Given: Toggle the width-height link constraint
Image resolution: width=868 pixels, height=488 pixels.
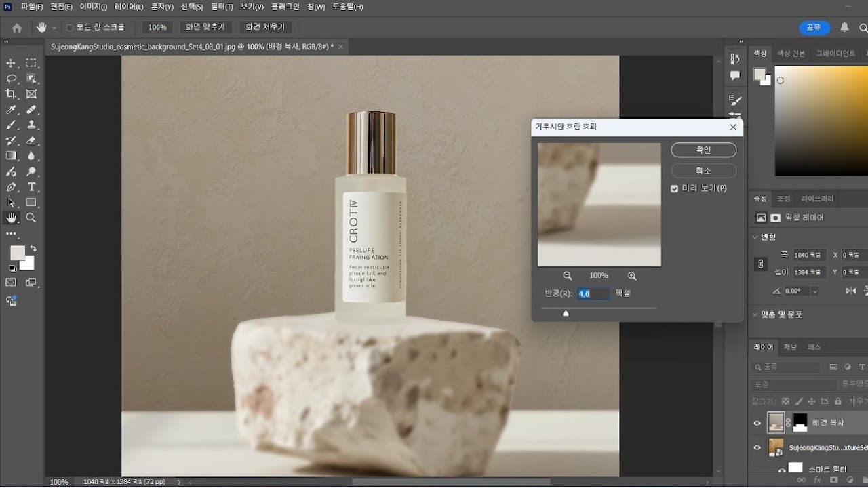Looking at the screenshot, I should (x=761, y=264).
